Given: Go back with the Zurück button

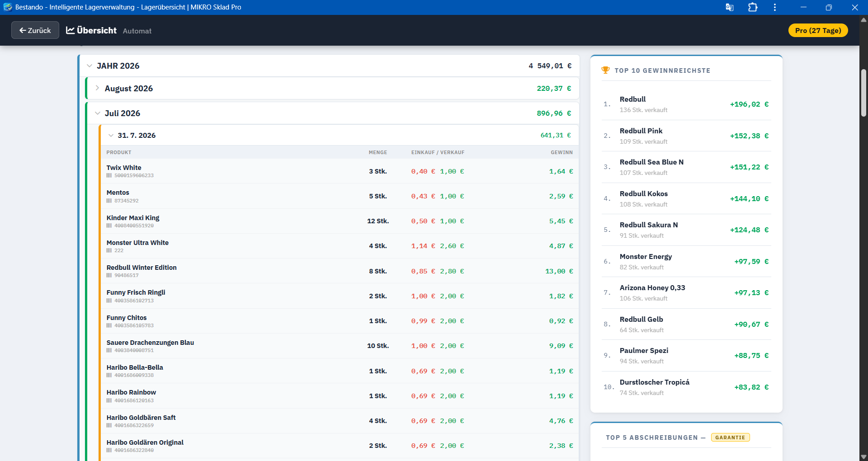Looking at the screenshot, I should click(x=35, y=30).
